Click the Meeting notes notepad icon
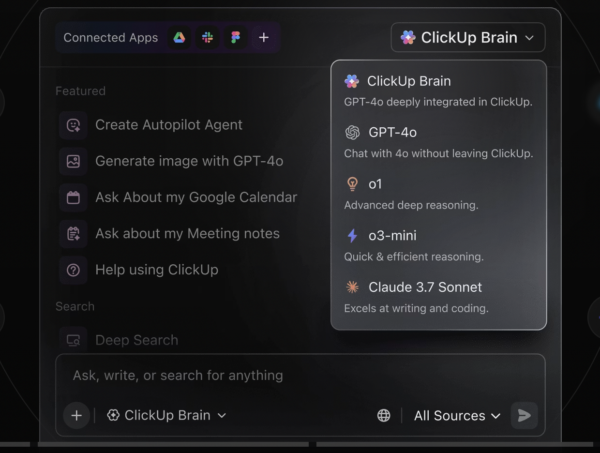 click(x=73, y=233)
